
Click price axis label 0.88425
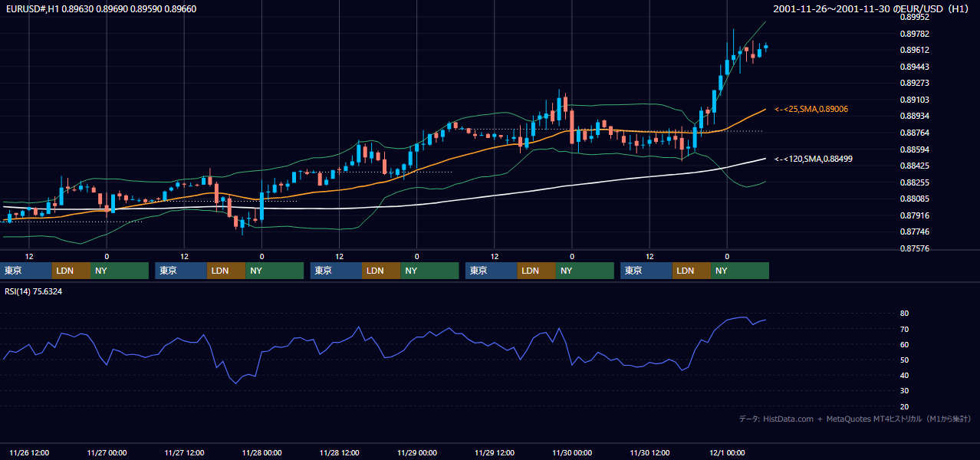915,166
